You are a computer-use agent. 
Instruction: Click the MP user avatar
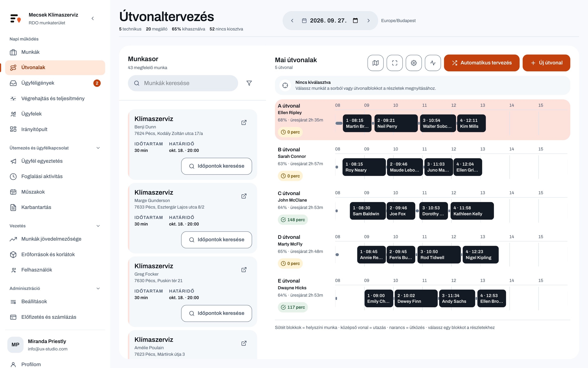pyautogui.click(x=15, y=345)
